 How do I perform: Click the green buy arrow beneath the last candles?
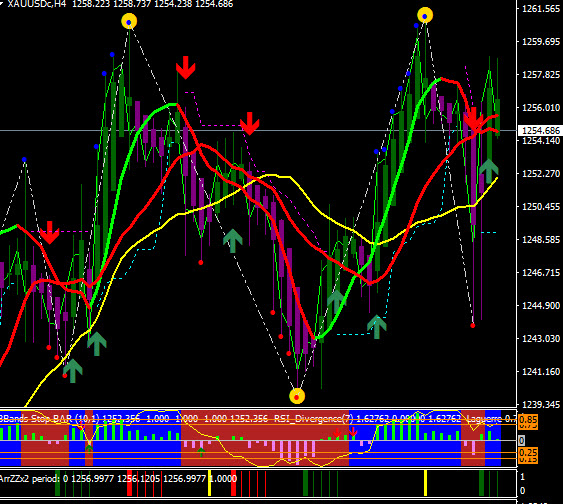[489, 172]
